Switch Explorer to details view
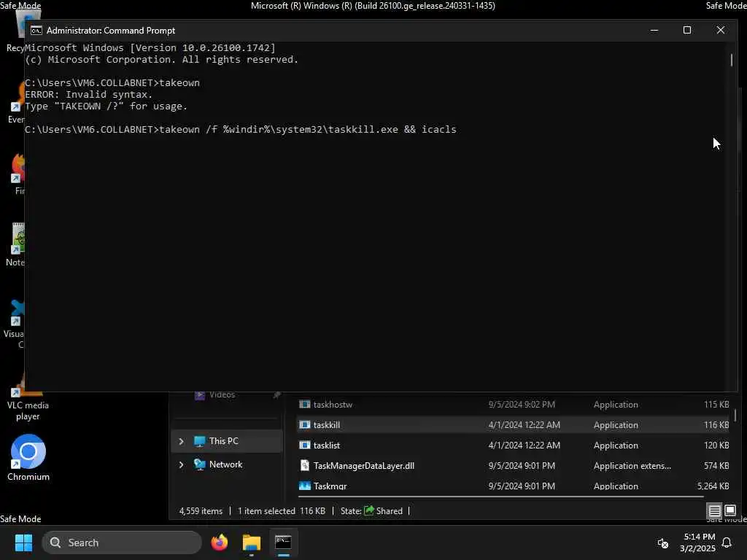 (x=715, y=511)
